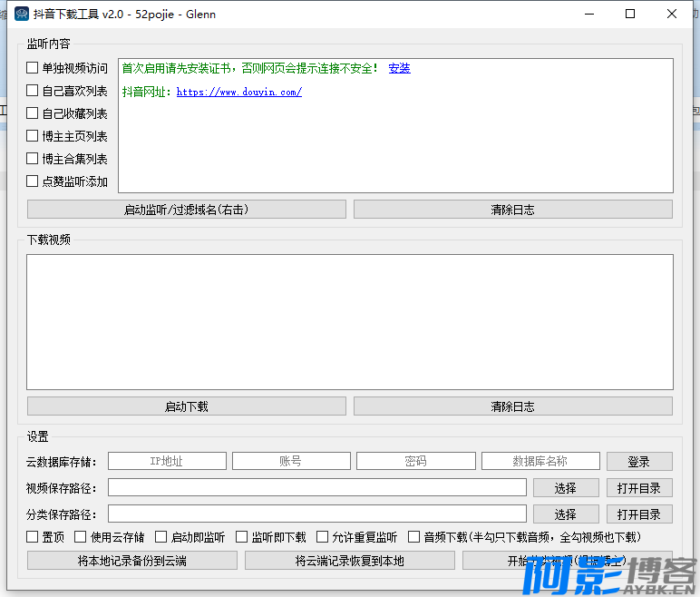This screenshot has width=700, height=597.
Task: Enable the 单独视频访问 checkbox
Action: click(x=32, y=68)
